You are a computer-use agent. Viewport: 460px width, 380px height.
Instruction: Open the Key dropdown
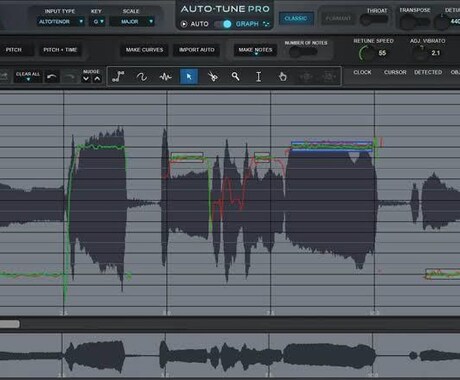[x=98, y=22]
